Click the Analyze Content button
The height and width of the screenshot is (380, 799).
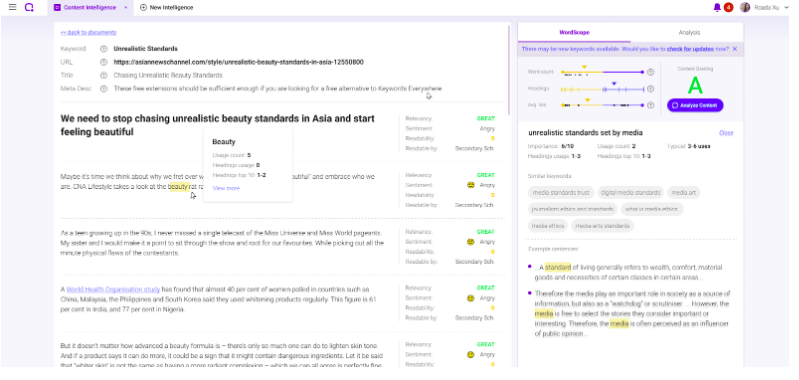tap(695, 105)
